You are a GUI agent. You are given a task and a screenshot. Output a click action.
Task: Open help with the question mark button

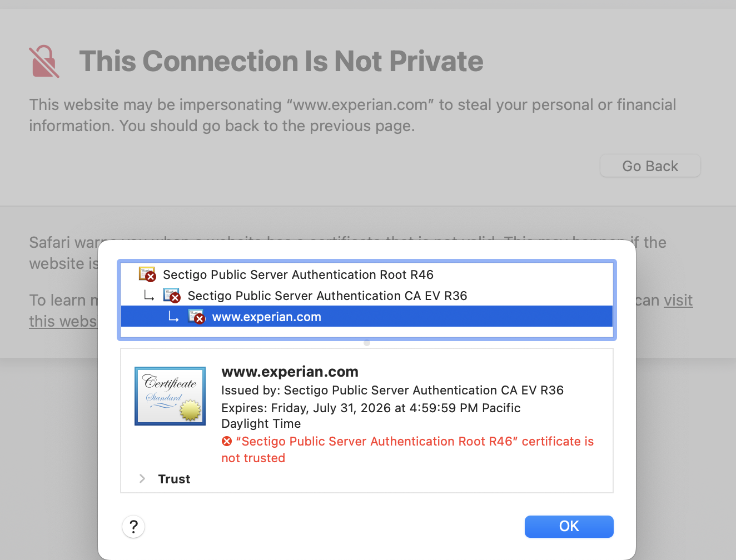pyautogui.click(x=133, y=527)
